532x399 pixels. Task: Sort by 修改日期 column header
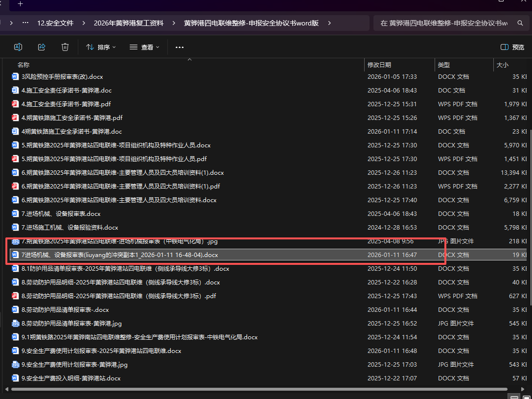click(x=379, y=65)
